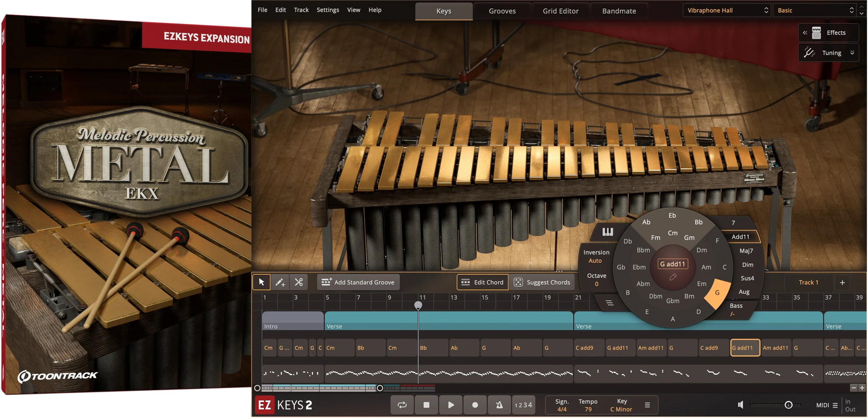
Task: Collapse the side panel with double-arrow icon
Action: click(x=805, y=33)
